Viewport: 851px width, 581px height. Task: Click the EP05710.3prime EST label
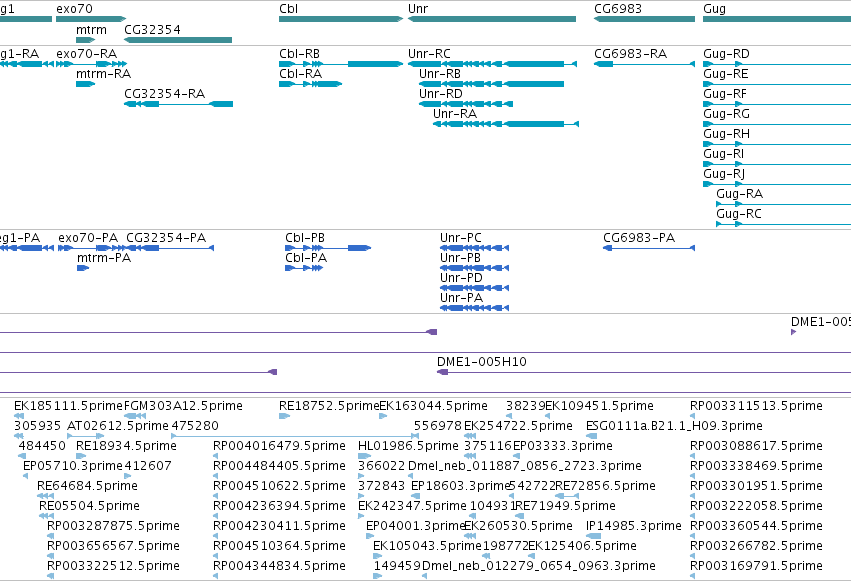[x=73, y=466]
